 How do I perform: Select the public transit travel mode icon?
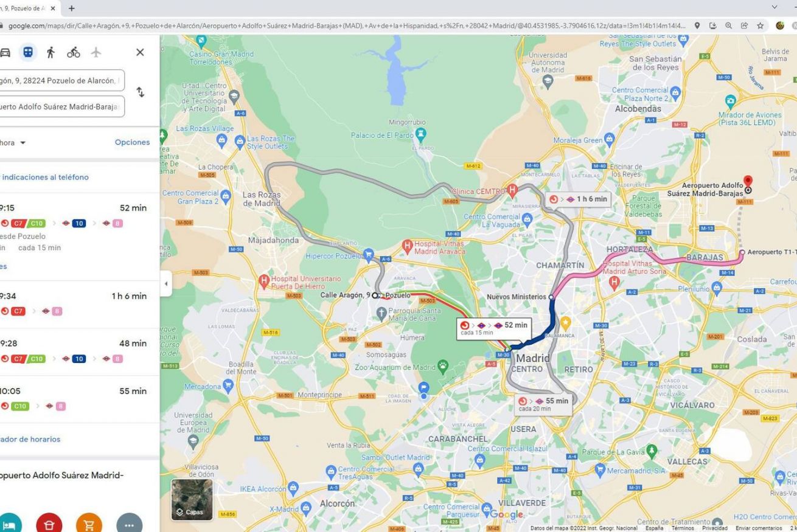tap(28, 52)
